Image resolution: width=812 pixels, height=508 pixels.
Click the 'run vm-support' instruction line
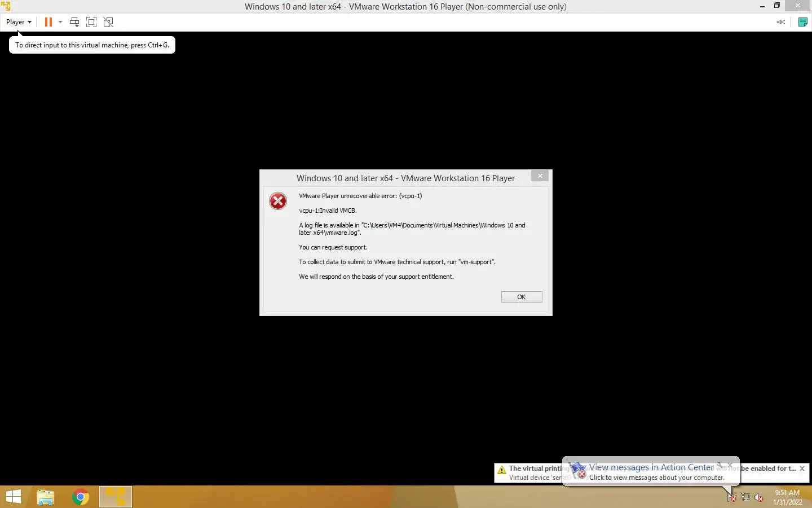coord(398,262)
